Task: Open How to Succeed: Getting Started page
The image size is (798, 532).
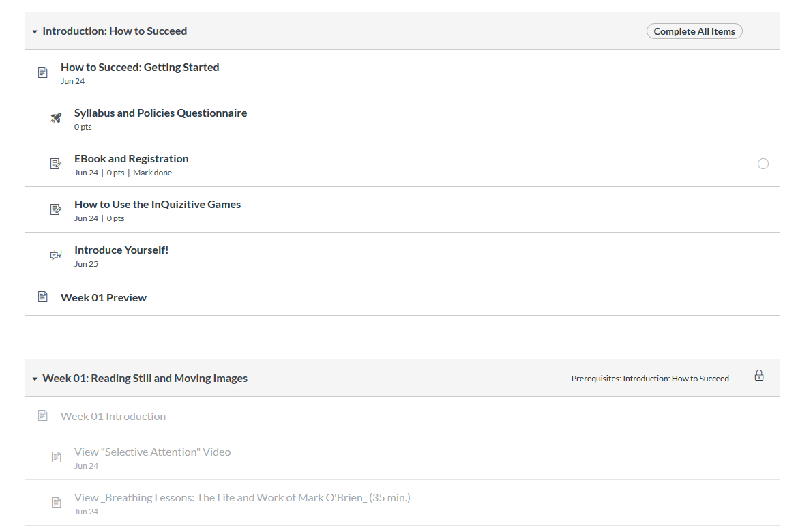Action: click(140, 68)
